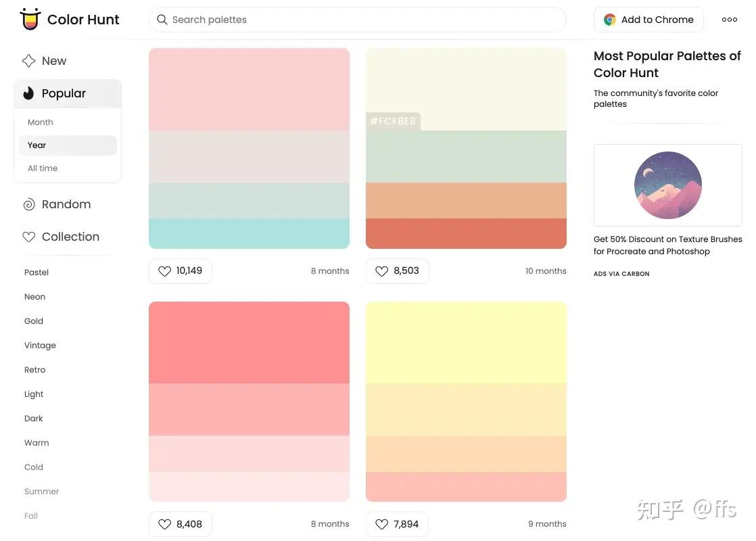Focus the Search palettes input field

365,20
